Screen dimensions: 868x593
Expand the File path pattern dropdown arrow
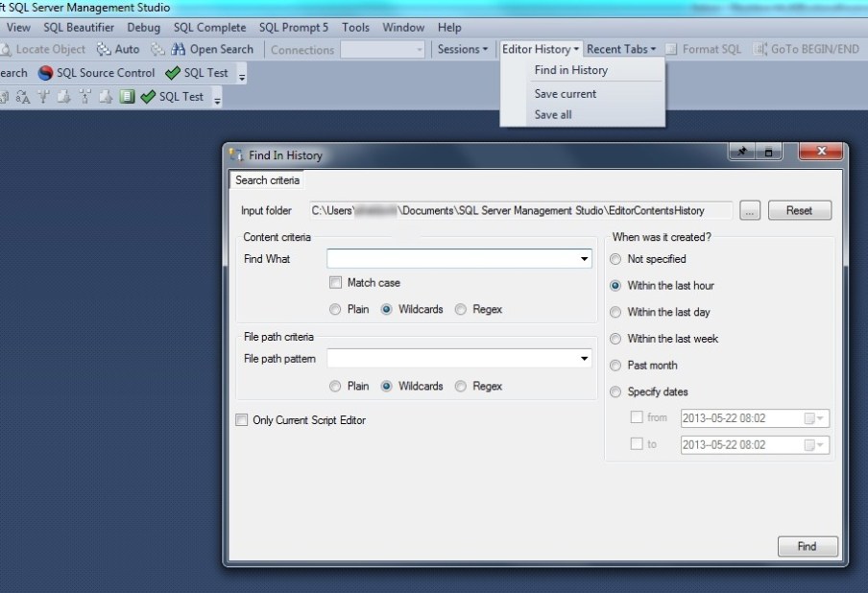click(584, 359)
